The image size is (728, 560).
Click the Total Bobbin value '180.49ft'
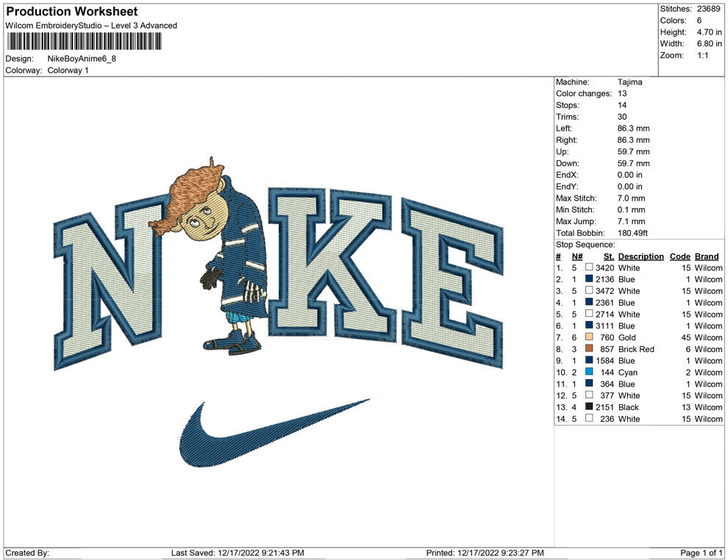(x=632, y=233)
